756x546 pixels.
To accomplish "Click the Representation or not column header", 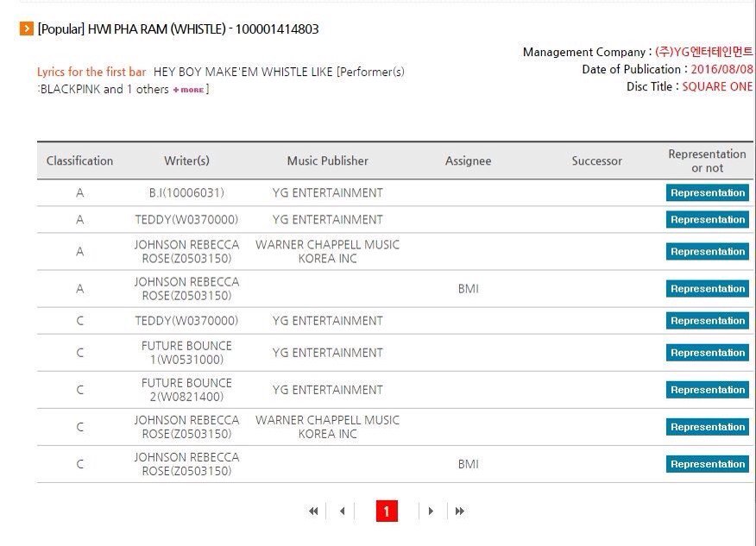I will pyautogui.click(x=708, y=161).
